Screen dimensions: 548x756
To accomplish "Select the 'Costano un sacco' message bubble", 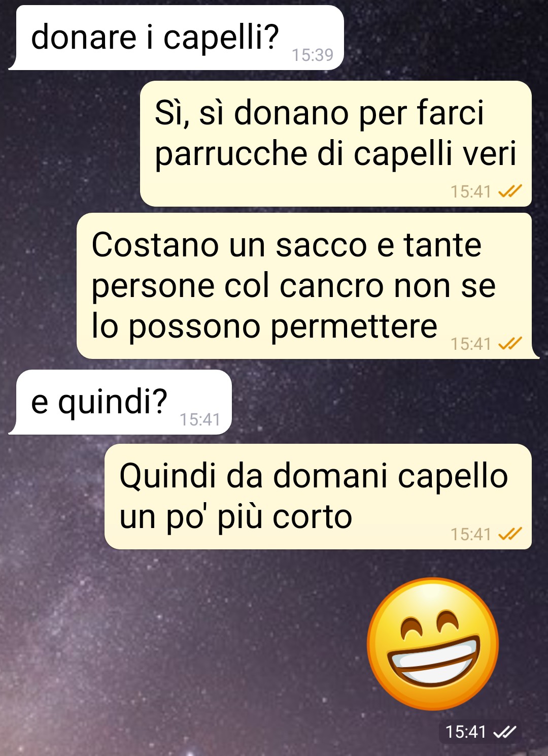I will (307, 286).
